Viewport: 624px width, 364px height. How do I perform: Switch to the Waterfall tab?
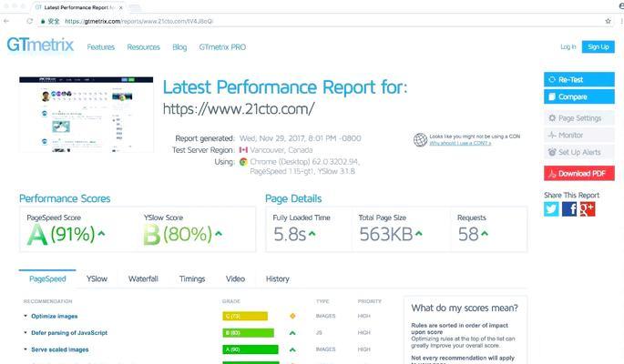[x=143, y=279]
